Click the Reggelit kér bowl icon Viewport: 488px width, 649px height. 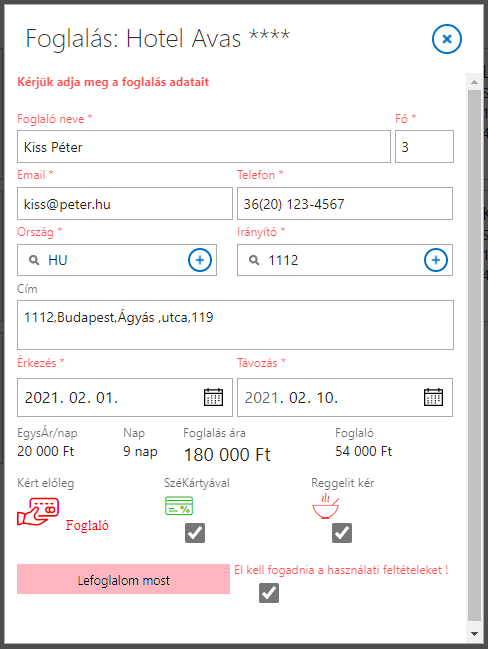click(x=326, y=506)
